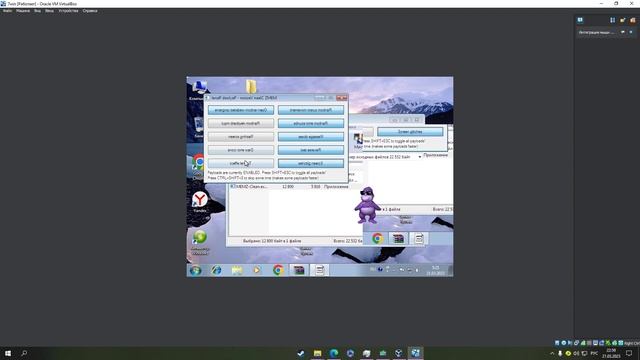The image size is (640, 360).
Task: Launch Internet Explorer from the guest taskbar
Action: tap(216, 270)
